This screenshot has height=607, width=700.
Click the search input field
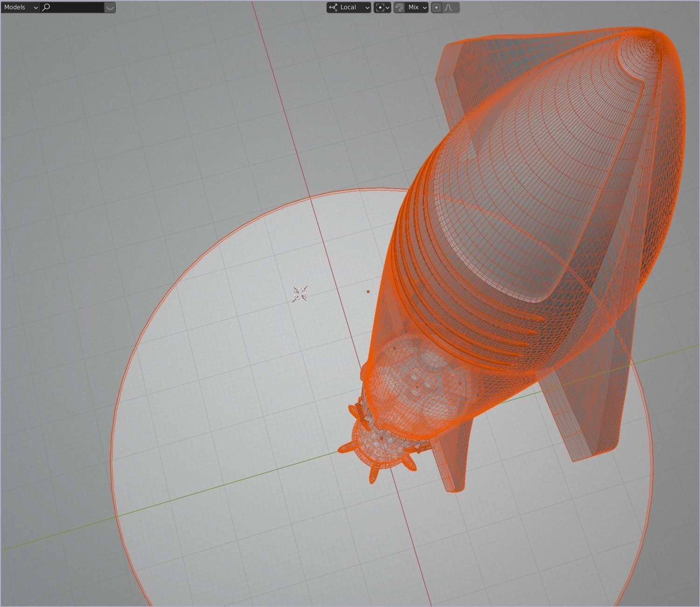[72, 7]
